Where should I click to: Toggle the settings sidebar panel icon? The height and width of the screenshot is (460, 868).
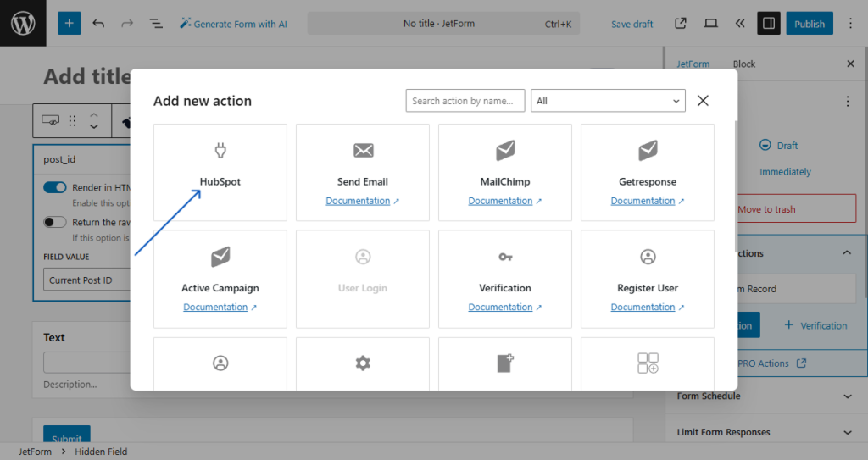769,23
